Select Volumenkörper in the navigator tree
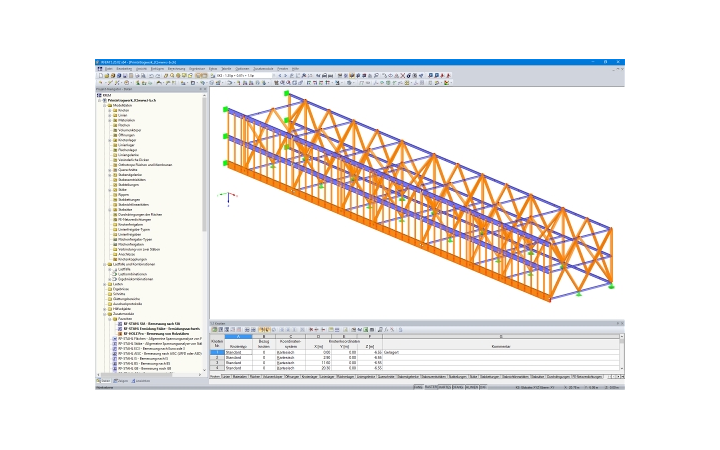This screenshot has height=450, width=720. [129, 130]
